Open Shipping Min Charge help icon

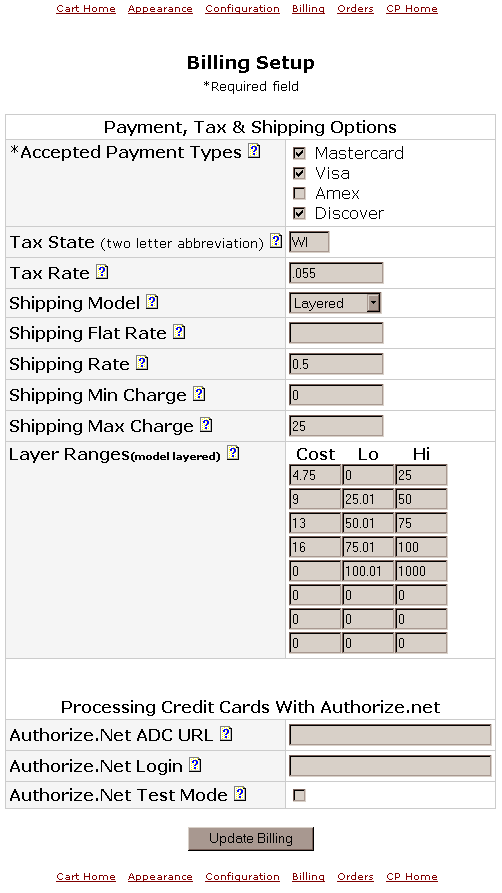(x=199, y=394)
